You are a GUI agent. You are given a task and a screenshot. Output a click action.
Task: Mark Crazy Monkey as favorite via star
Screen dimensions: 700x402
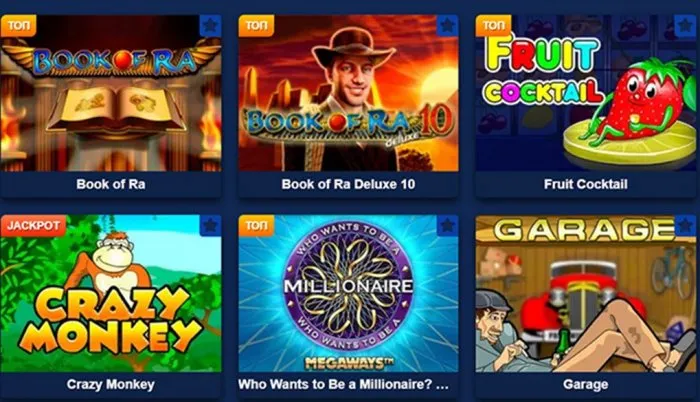tap(210, 226)
